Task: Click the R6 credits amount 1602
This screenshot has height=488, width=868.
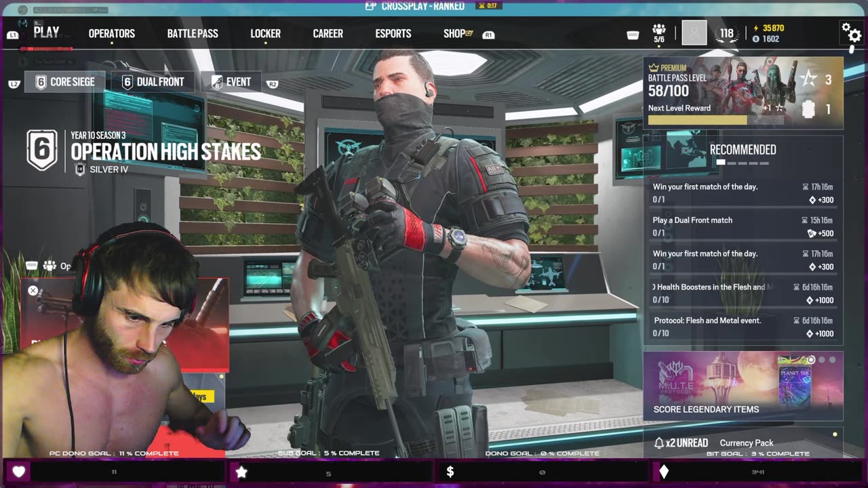Action: [x=771, y=39]
